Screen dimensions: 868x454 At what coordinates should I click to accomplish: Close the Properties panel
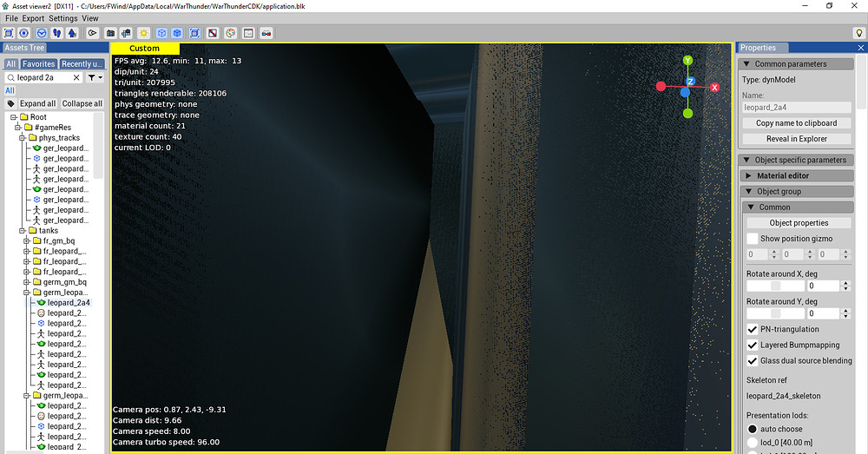click(861, 48)
